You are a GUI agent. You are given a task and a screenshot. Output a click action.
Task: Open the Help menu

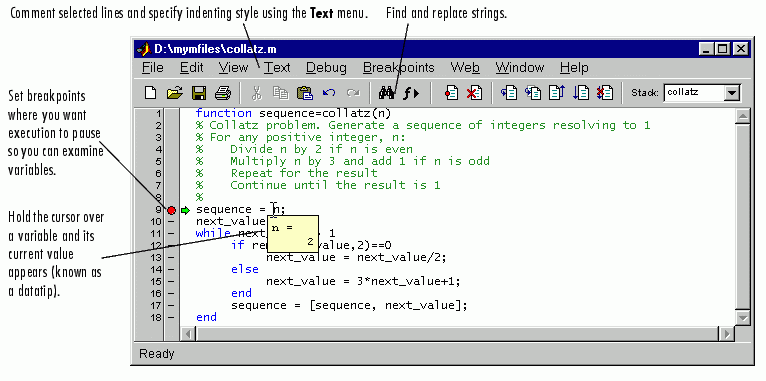point(574,68)
